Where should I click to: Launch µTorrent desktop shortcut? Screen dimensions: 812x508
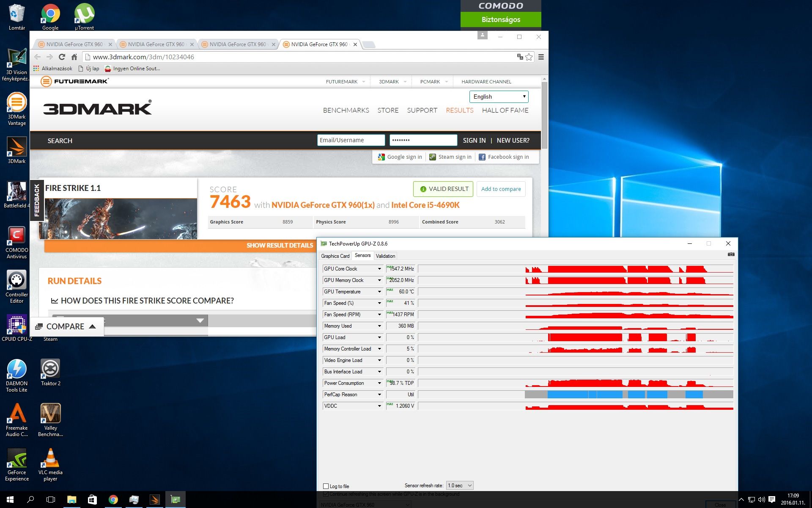coord(84,17)
